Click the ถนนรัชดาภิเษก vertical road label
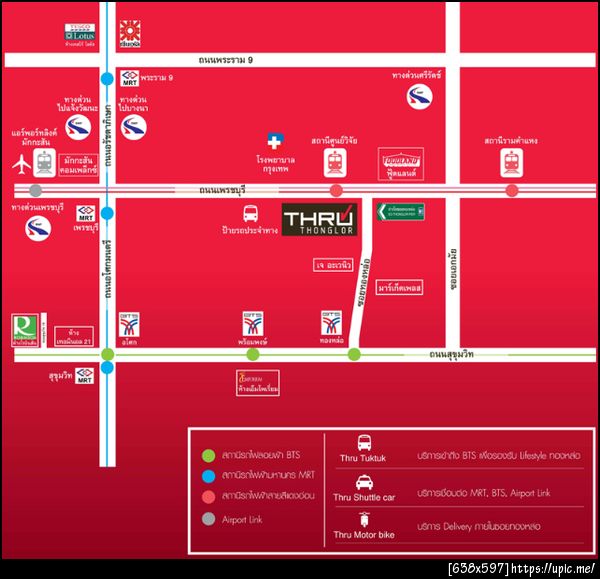Image resolution: width=600 pixels, height=579 pixels. [108, 135]
